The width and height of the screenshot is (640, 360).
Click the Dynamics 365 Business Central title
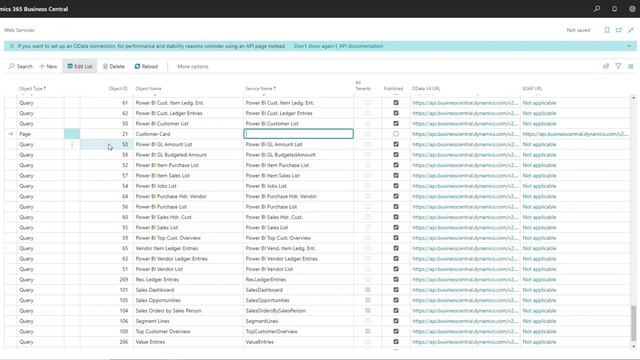pyautogui.click(x=34, y=9)
